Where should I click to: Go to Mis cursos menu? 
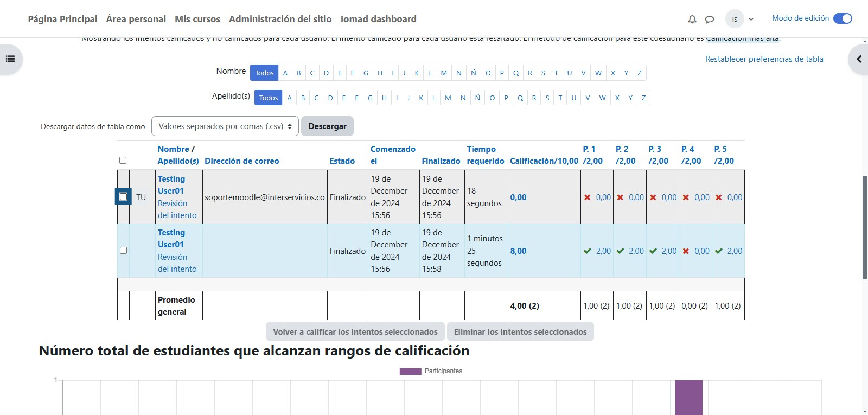197,19
